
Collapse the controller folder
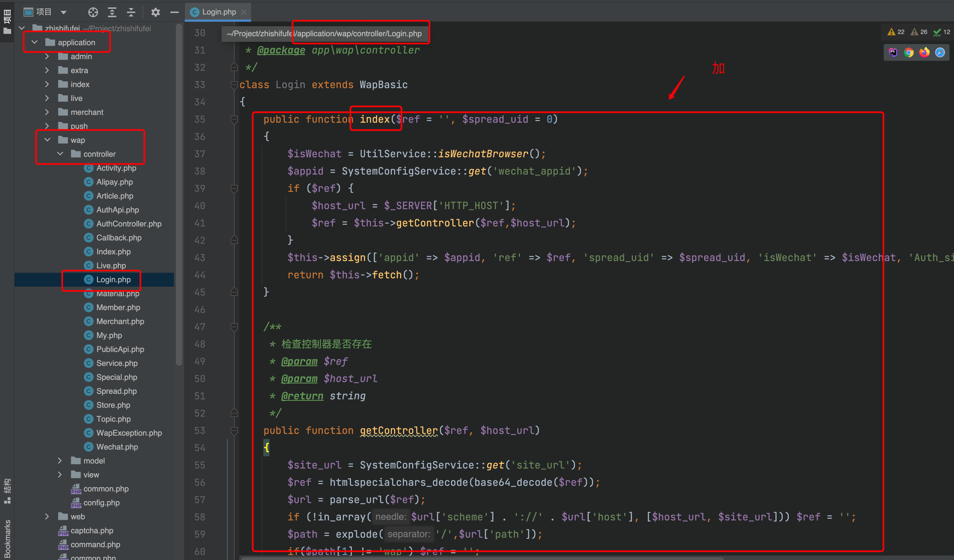pos(60,154)
